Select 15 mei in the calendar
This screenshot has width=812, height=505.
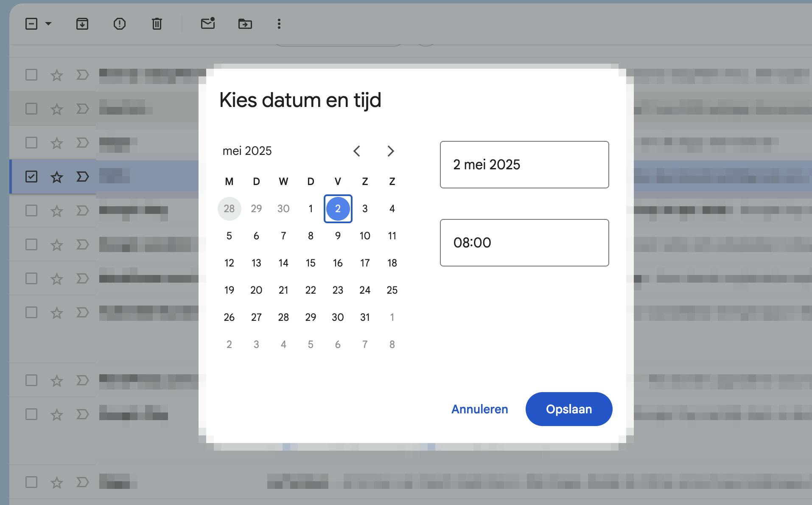click(x=311, y=263)
